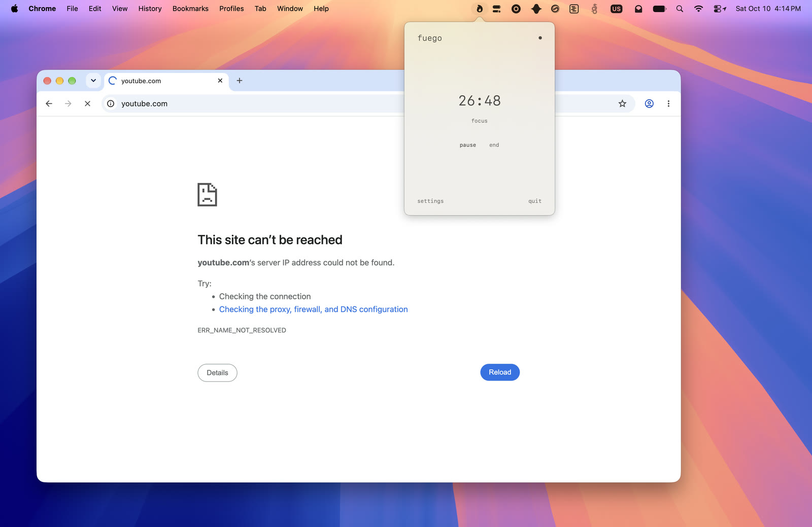Viewport: 812px width, 527px height.
Task: Open Control Center in menu bar
Action: point(720,9)
